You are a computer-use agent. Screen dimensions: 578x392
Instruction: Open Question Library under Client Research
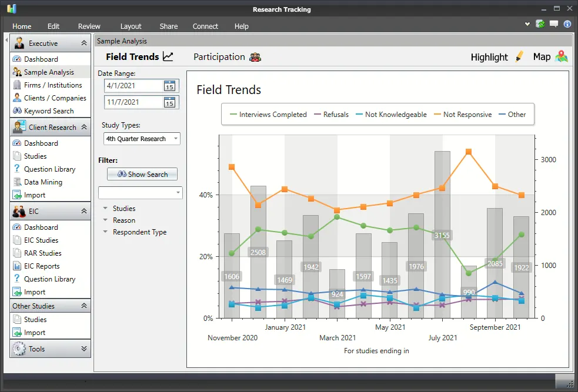49,169
